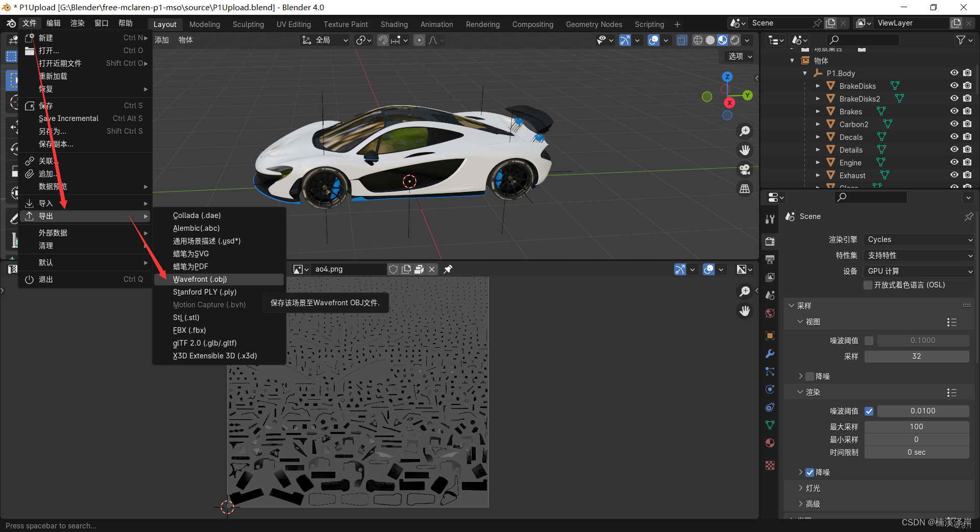Choose glTF 2.0 export option

pos(218,343)
